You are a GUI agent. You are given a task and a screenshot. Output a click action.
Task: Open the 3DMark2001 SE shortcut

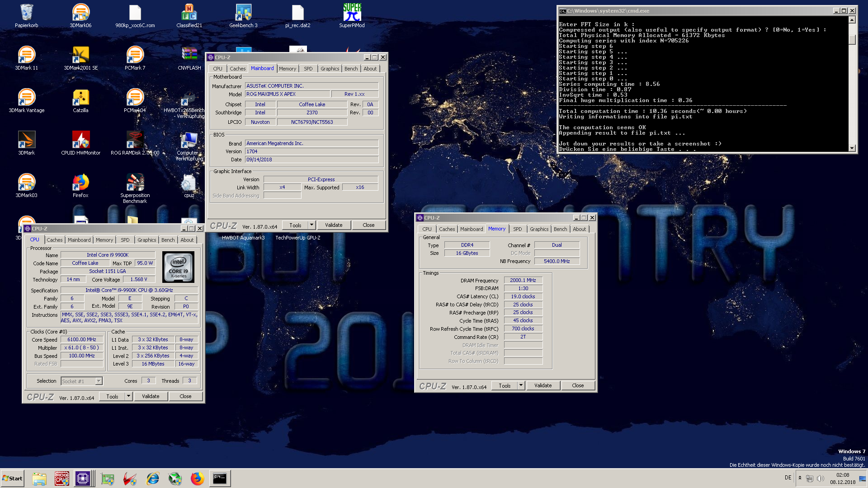coord(80,58)
